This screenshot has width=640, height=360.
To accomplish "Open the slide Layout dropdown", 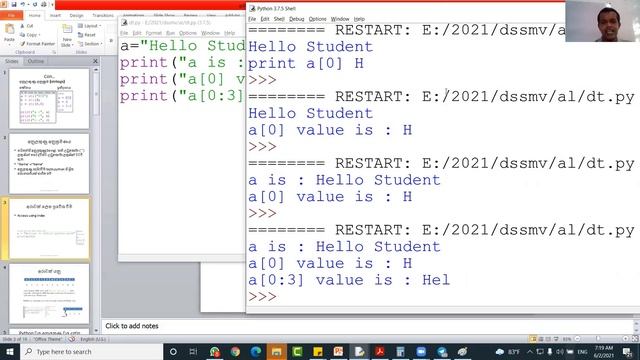I will click(89, 26).
